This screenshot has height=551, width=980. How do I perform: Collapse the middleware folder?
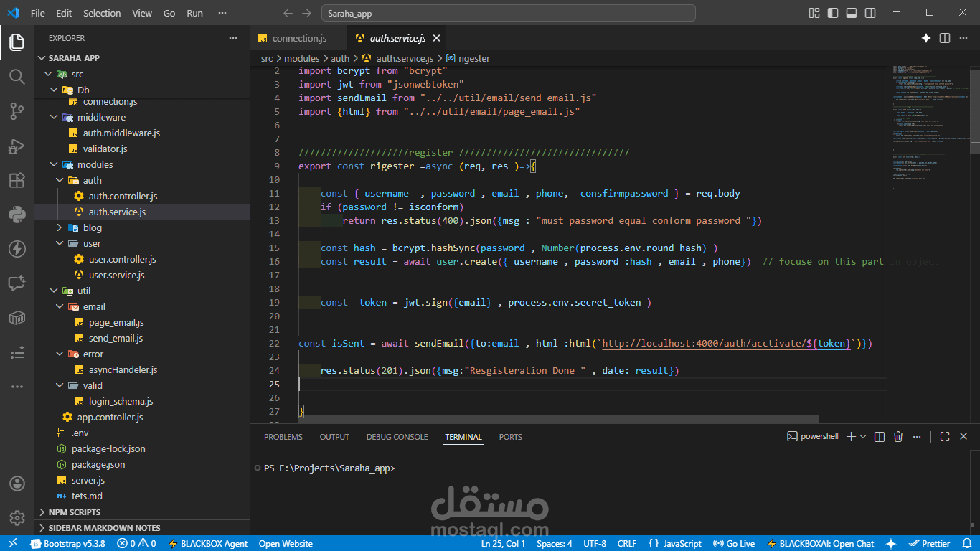(142, 117)
